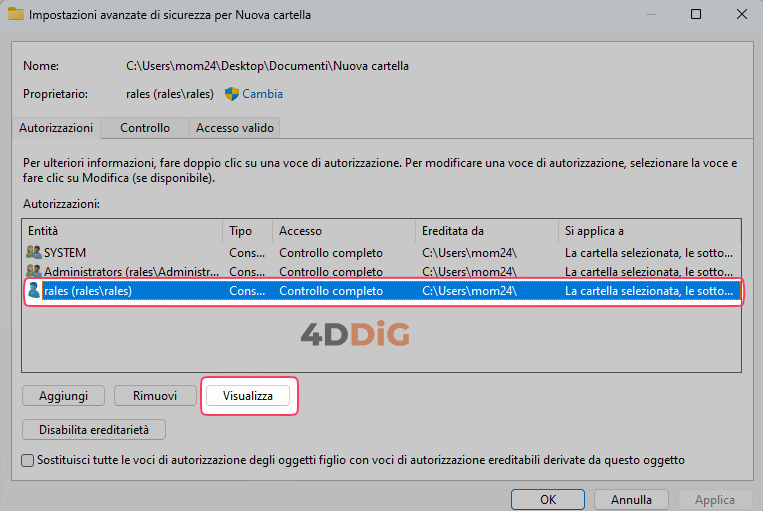This screenshot has width=763, height=511.
Task: Click the Applica button
Action: (x=715, y=500)
